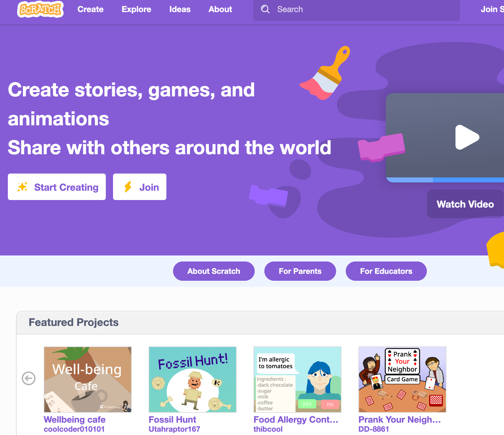Click the Watch Video button
This screenshot has height=435, width=504.
click(465, 204)
